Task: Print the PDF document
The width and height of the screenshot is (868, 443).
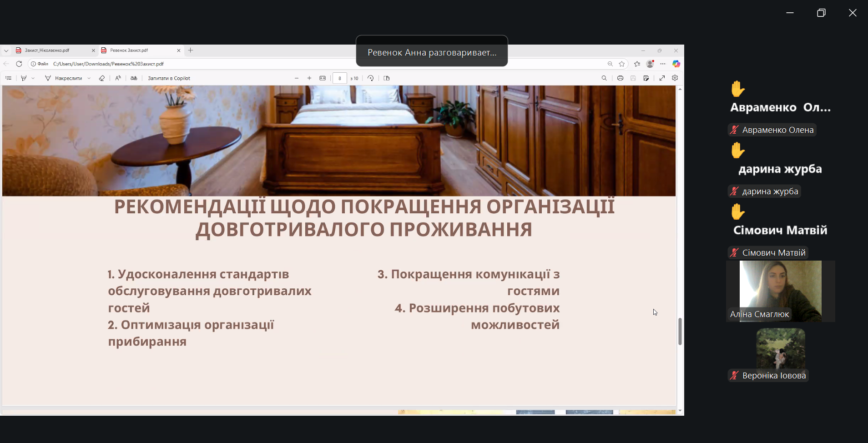Action: pyautogui.click(x=620, y=78)
